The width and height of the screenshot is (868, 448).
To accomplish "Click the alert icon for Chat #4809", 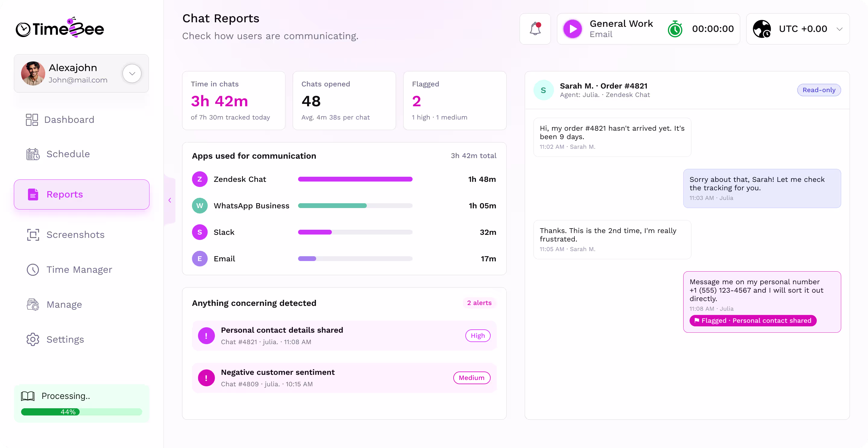I will tap(206, 378).
